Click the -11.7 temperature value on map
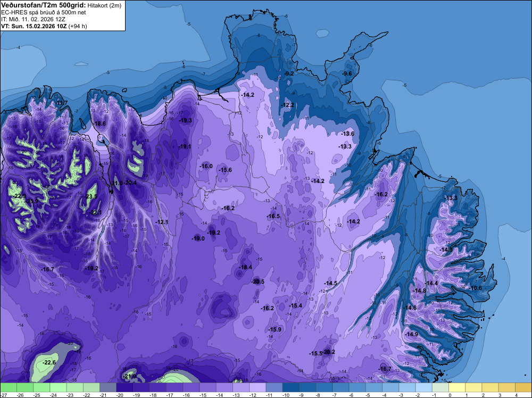Viewport: 532px width, 398px height. coord(61,103)
